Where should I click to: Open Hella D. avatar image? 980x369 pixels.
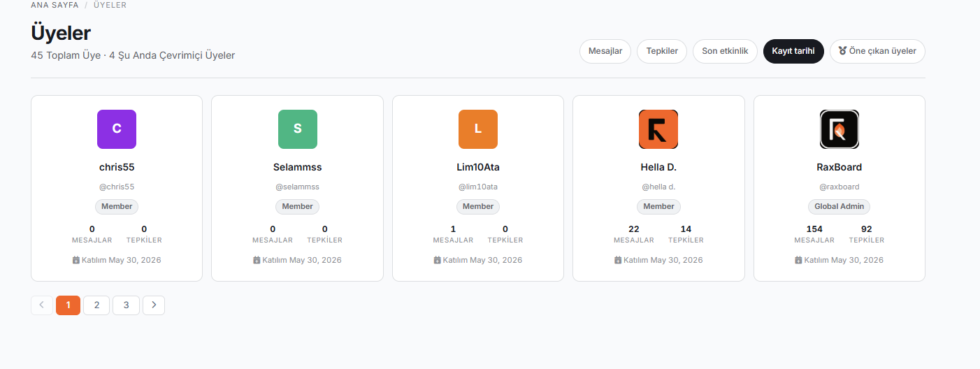pyautogui.click(x=658, y=129)
